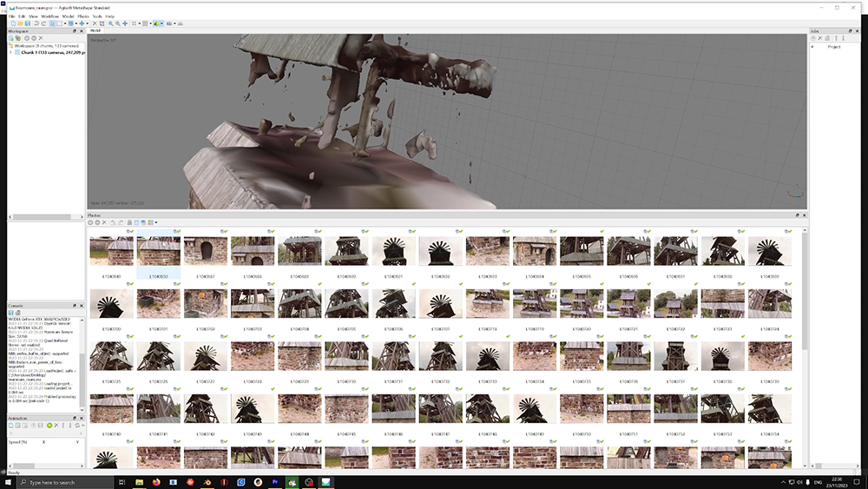
Task: Expand the Chunk 1 tree item
Action: tap(11, 52)
